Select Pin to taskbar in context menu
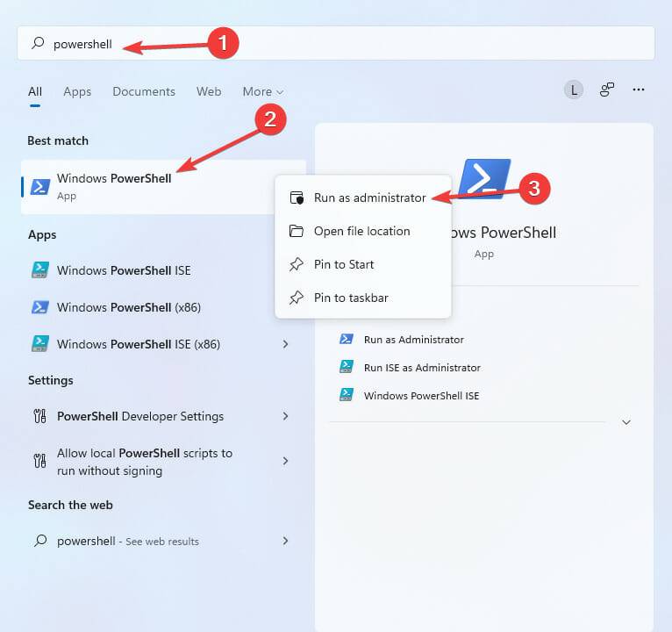 (363, 298)
